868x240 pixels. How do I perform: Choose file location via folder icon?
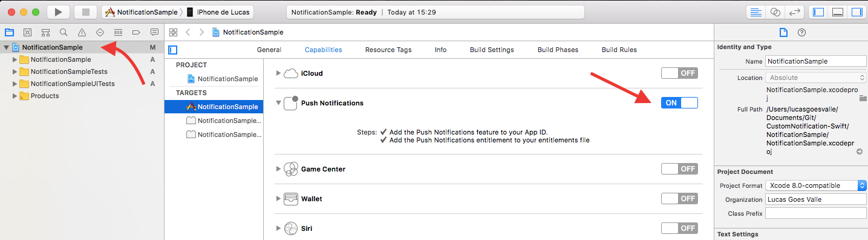863,98
